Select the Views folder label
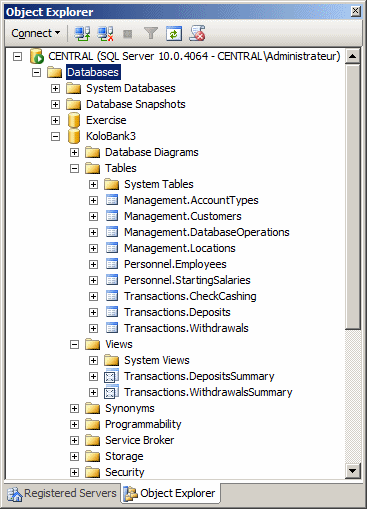Screen dimensions: 367x509 coord(119,344)
